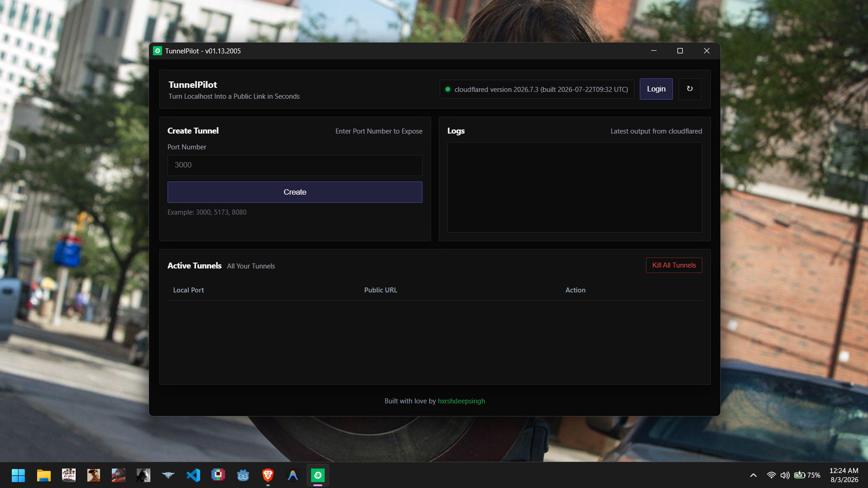Click the volume speaker tray icon

tap(785, 475)
